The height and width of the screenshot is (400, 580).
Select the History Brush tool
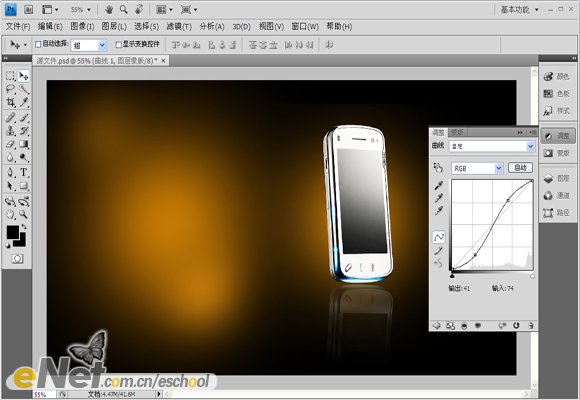pos(24,131)
